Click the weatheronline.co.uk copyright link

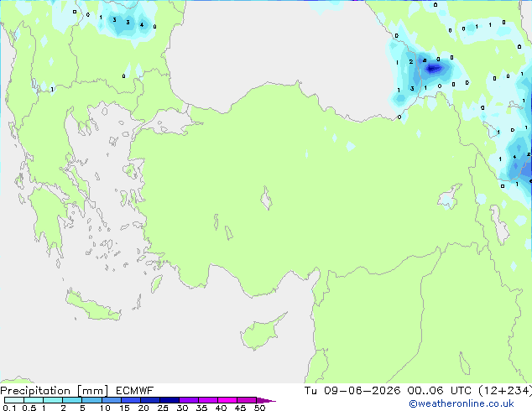click(x=462, y=403)
